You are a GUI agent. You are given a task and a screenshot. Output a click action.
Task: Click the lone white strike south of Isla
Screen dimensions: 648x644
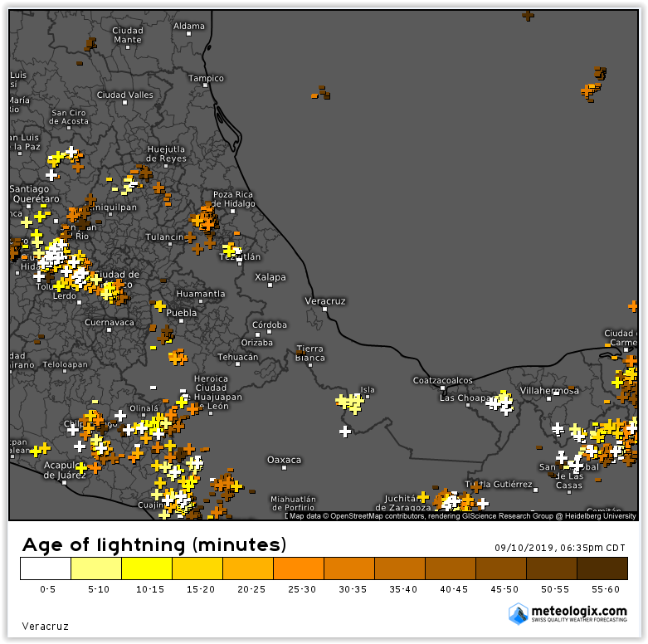tap(345, 432)
